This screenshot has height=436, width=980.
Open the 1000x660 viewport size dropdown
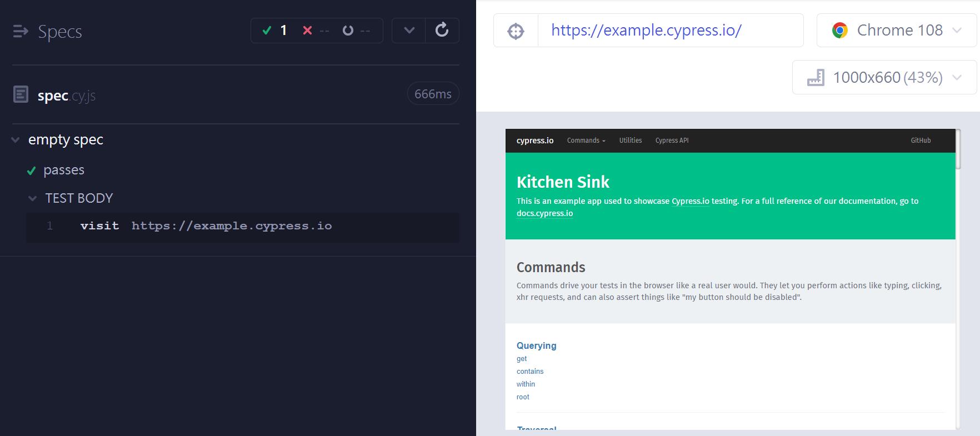click(x=884, y=77)
